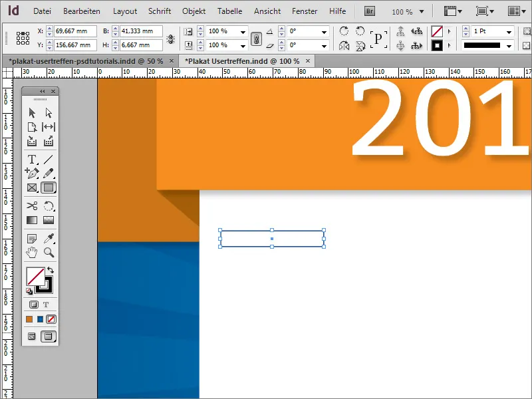This screenshot has width=532, height=399.
Task: Select the Direct Selection tool
Action: 49,112
